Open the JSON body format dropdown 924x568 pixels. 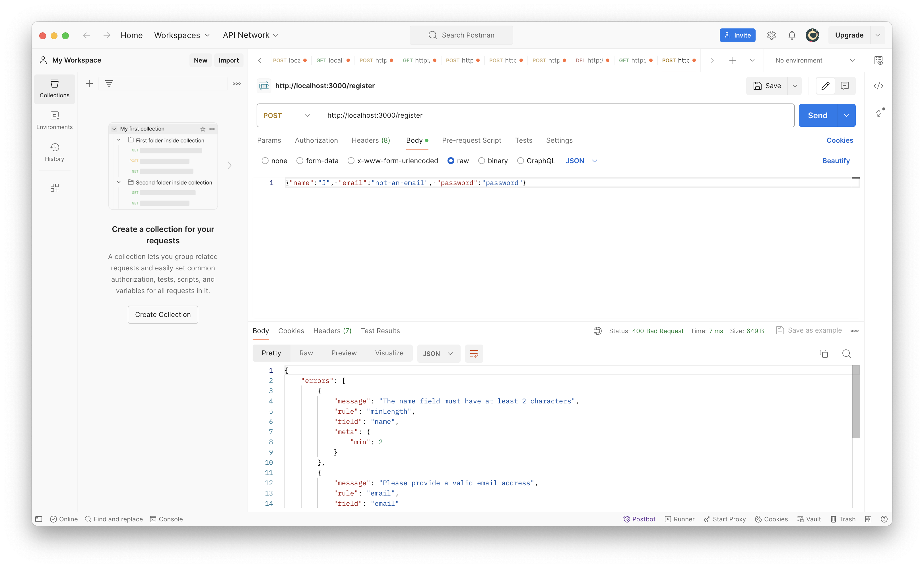coord(581,161)
